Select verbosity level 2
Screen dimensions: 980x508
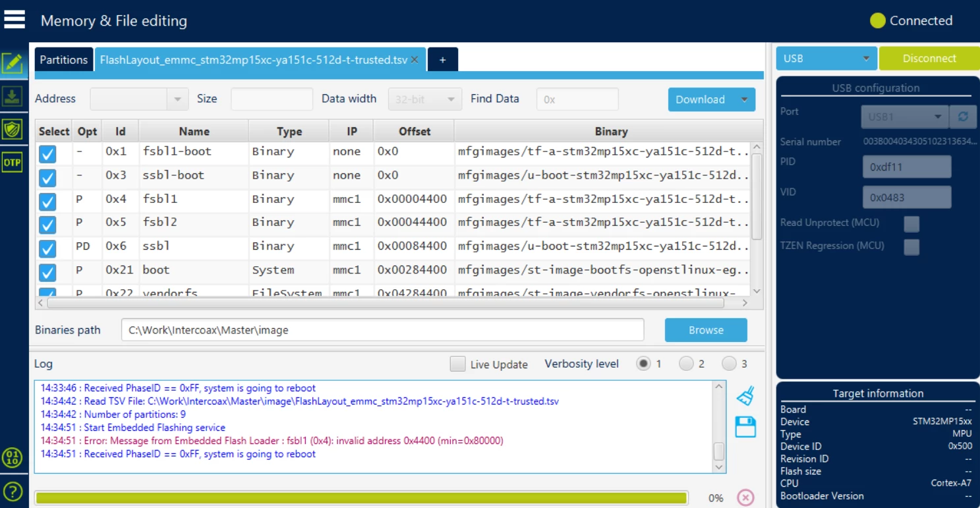point(686,364)
